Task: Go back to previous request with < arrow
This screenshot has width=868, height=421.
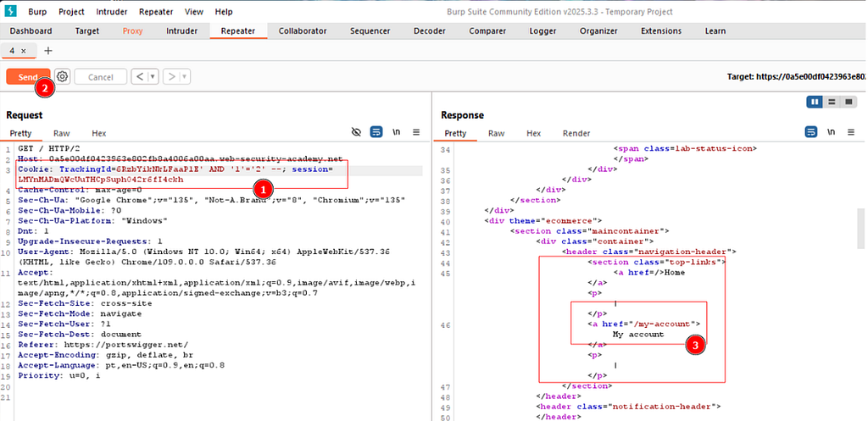Action: point(140,77)
